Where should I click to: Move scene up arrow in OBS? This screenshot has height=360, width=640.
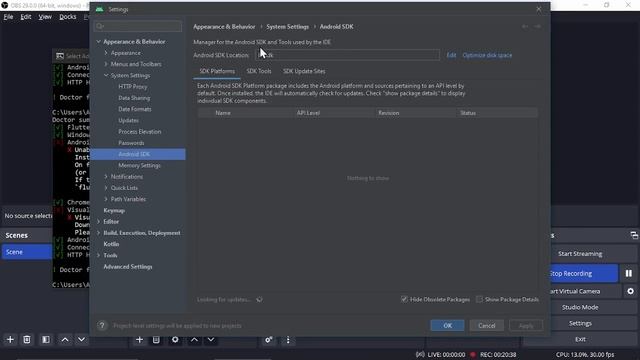(65, 340)
